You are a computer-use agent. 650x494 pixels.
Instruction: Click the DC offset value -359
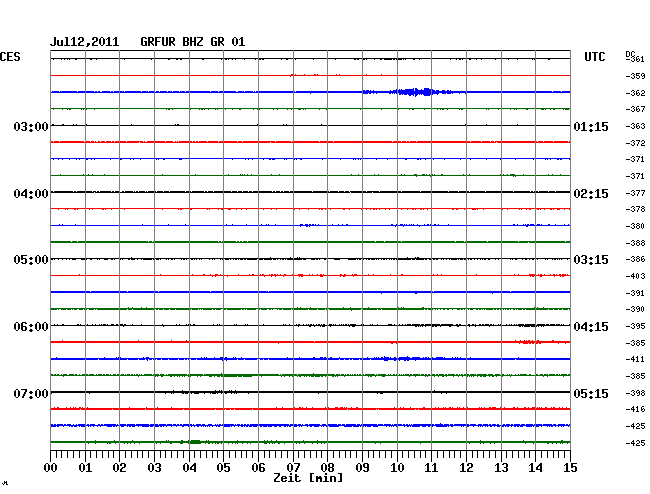click(x=635, y=76)
